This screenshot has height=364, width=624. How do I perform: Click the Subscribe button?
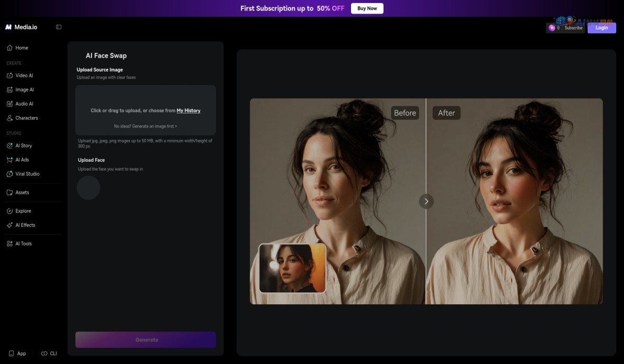pos(574,28)
